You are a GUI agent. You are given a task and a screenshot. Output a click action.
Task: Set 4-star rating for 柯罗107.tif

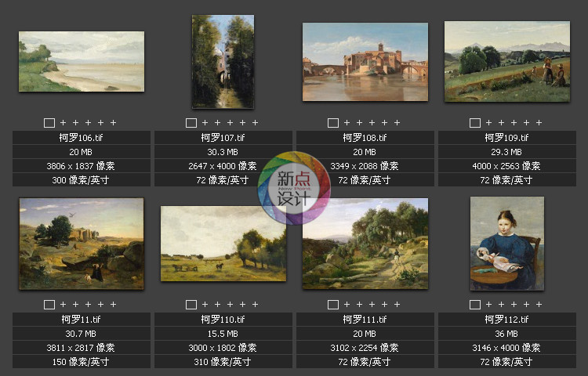242,122
